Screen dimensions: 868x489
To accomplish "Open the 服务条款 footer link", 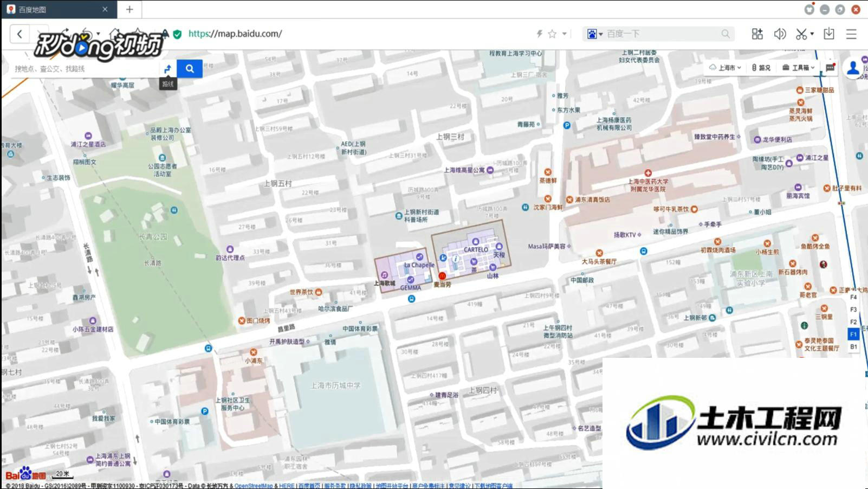I will point(335,486).
